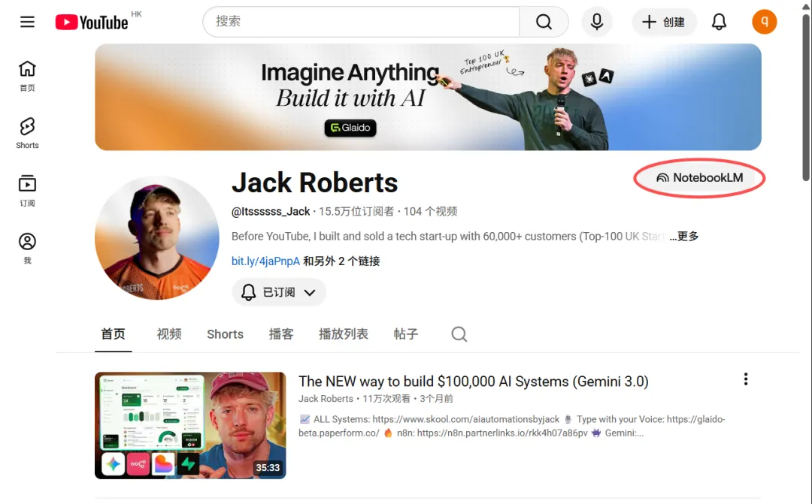Open the account avatar menu
This screenshot has width=812, height=504.
click(x=765, y=22)
